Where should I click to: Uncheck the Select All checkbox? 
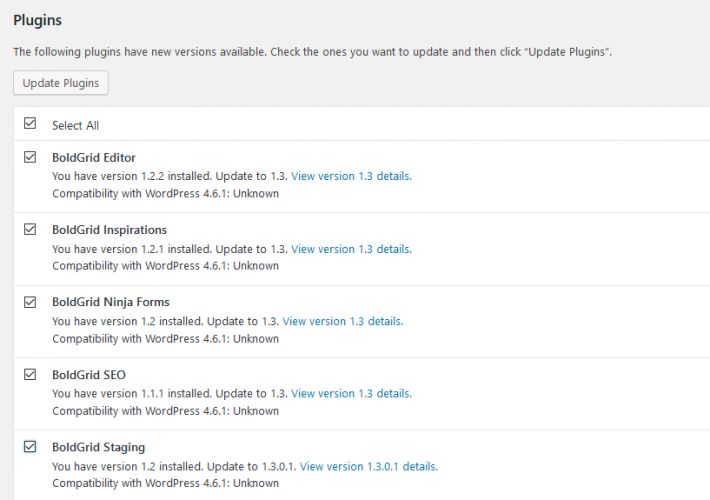(x=30, y=124)
